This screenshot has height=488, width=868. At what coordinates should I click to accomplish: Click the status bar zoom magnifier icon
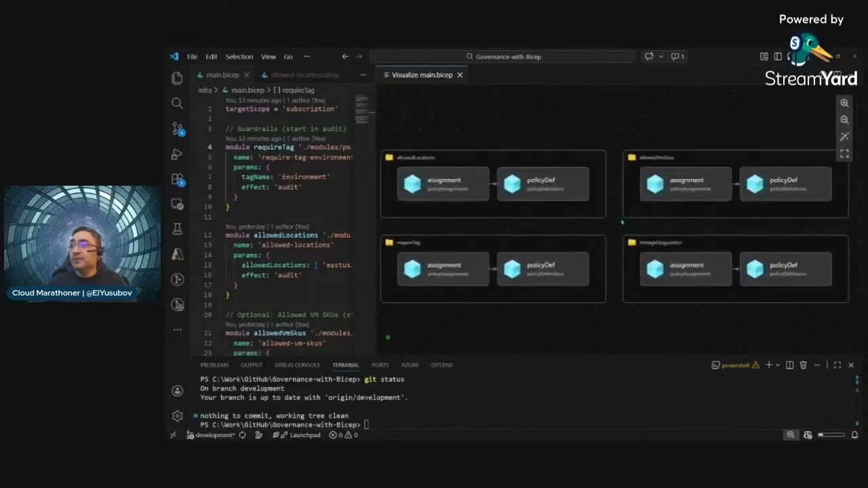791,435
